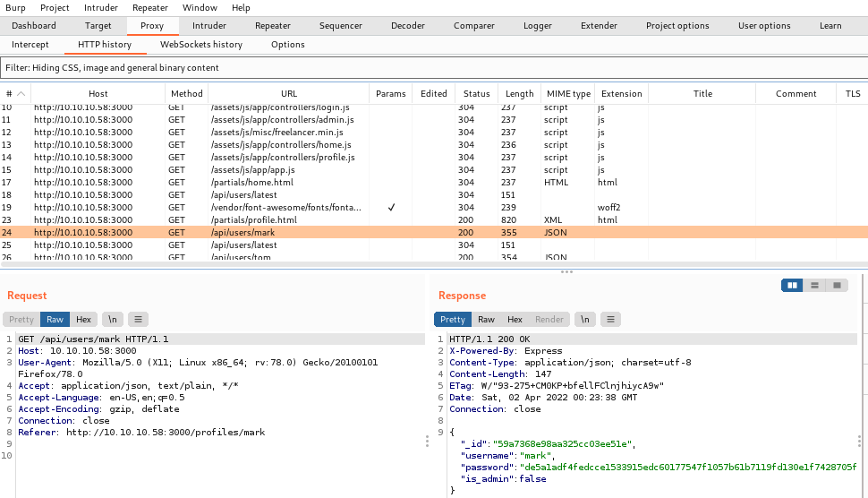Toggle newline display in Response panel
The height and width of the screenshot is (498, 868).
pyautogui.click(x=584, y=319)
